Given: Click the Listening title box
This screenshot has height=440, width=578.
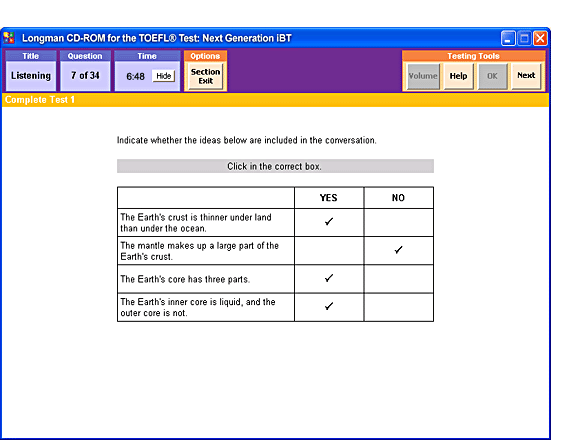Looking at the screenshot, I should (31, 76).
